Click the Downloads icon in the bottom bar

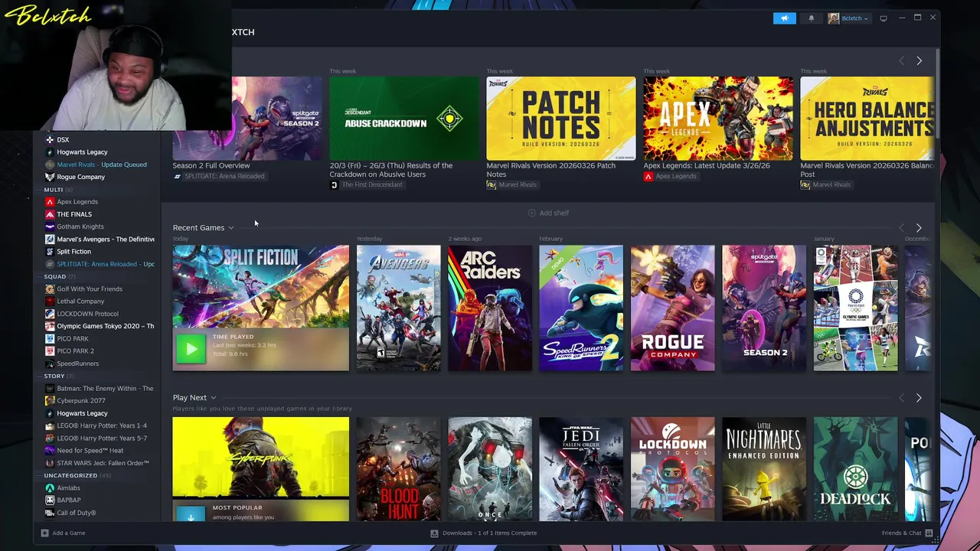click(x=434, y=533)
